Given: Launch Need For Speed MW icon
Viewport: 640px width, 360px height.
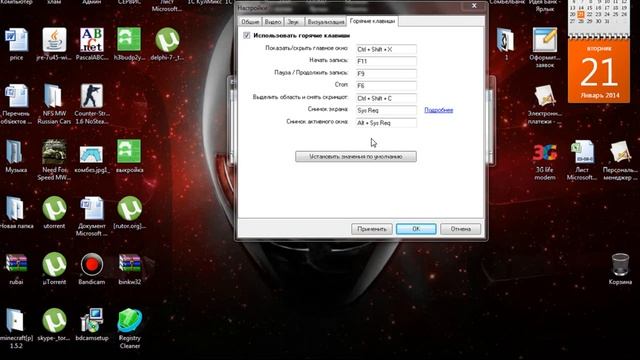Looking at the screenshot, I should (x=54, y=152).
